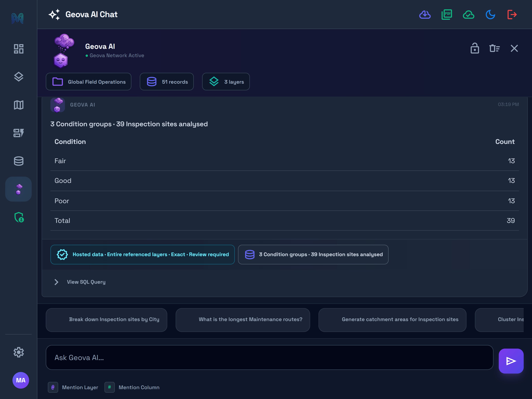
Task: Open the server bolt icon in sidebar
Action: click(19, 133)
